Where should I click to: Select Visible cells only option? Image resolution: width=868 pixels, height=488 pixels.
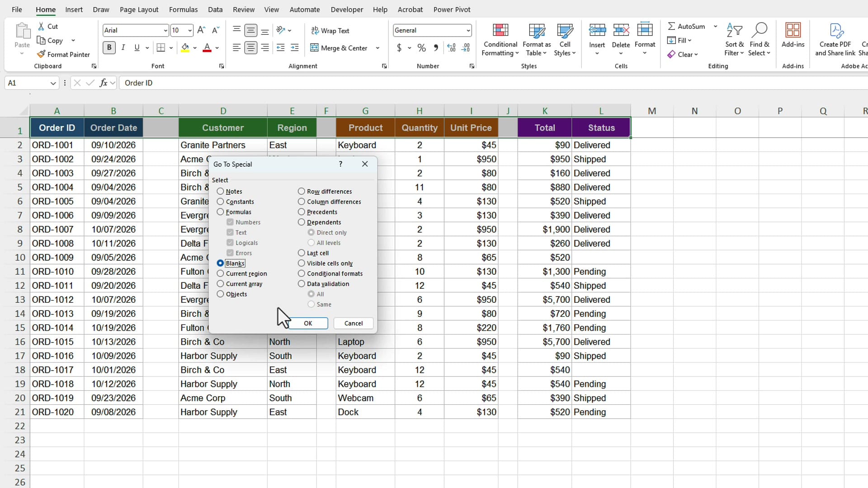click(301, 263)
